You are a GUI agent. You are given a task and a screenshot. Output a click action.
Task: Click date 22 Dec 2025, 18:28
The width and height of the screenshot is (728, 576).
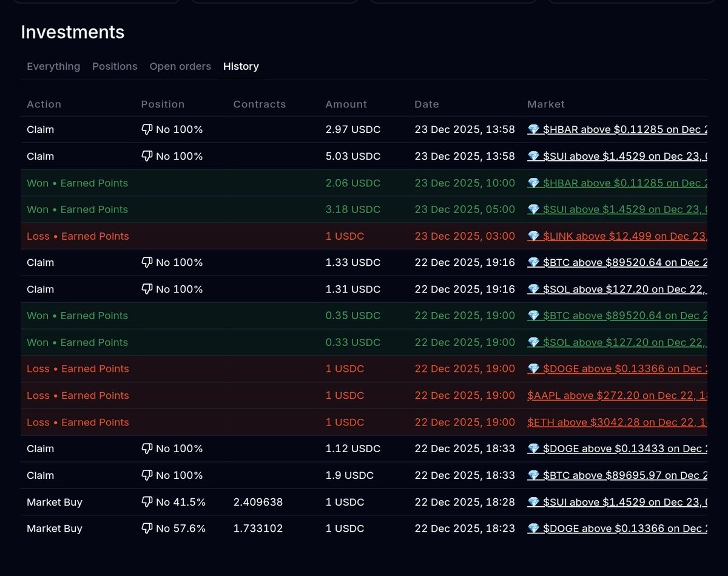coord(465,502)
